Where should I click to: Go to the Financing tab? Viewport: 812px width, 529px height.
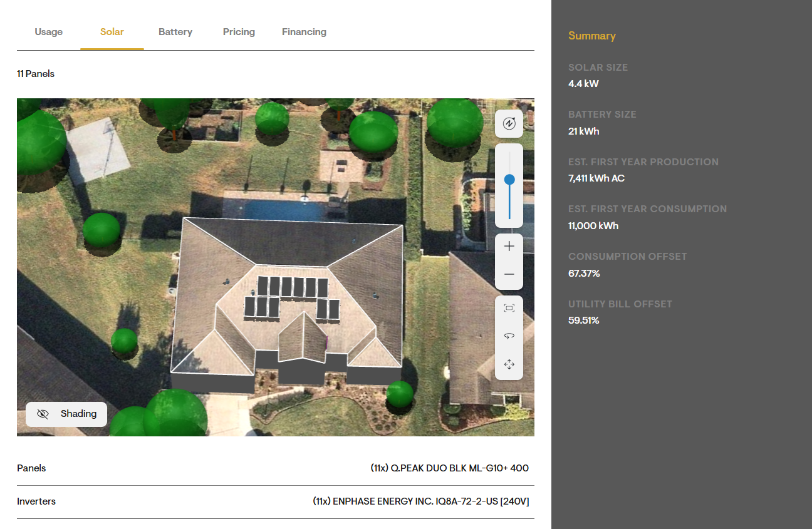[304, 32]
